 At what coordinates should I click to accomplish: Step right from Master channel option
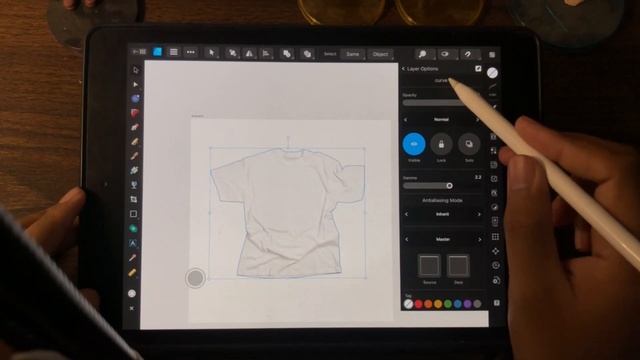tap(480, 240)
